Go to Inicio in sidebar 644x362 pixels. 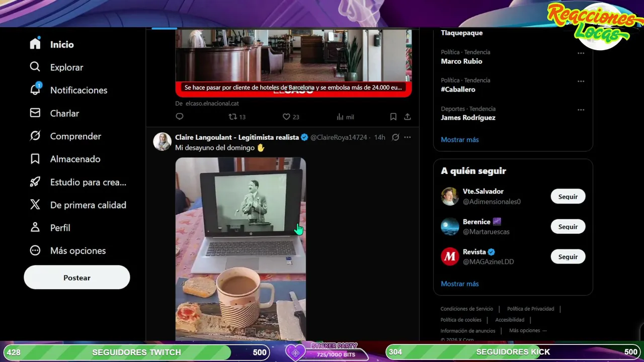[x=62, y=44]
